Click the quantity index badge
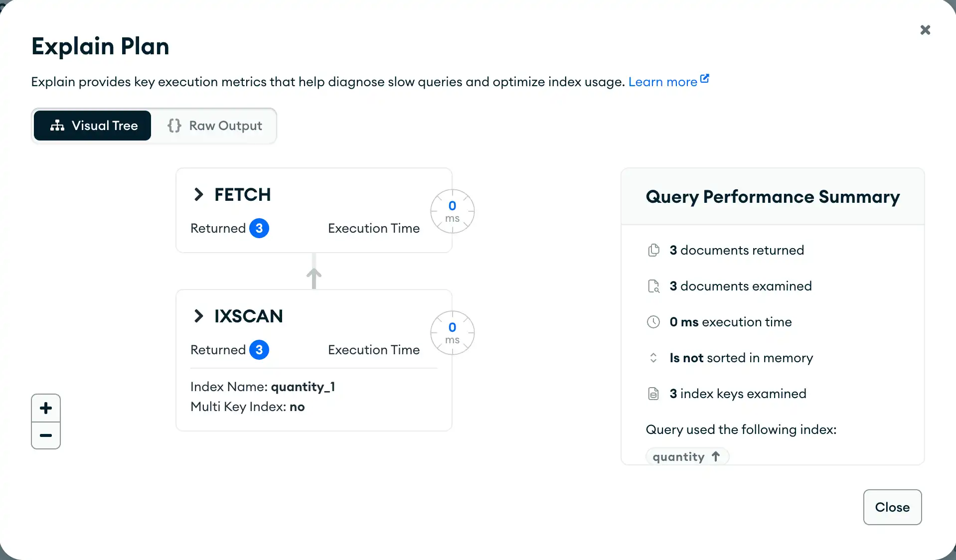Screen dimensions: 956x560 [687, 456]
